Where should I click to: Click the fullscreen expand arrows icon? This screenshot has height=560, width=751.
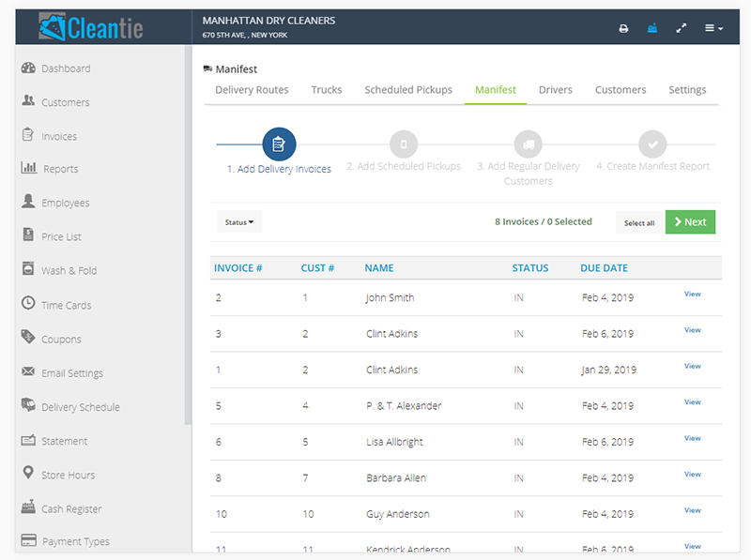point(682,28)
